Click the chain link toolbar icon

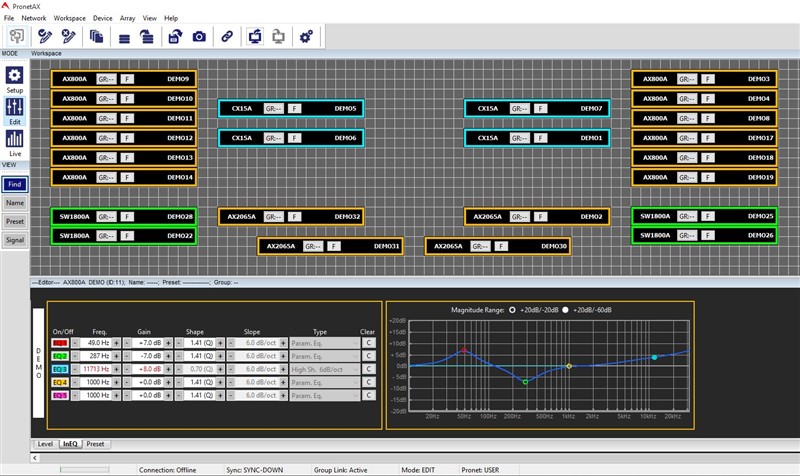(x=227, y=36)
